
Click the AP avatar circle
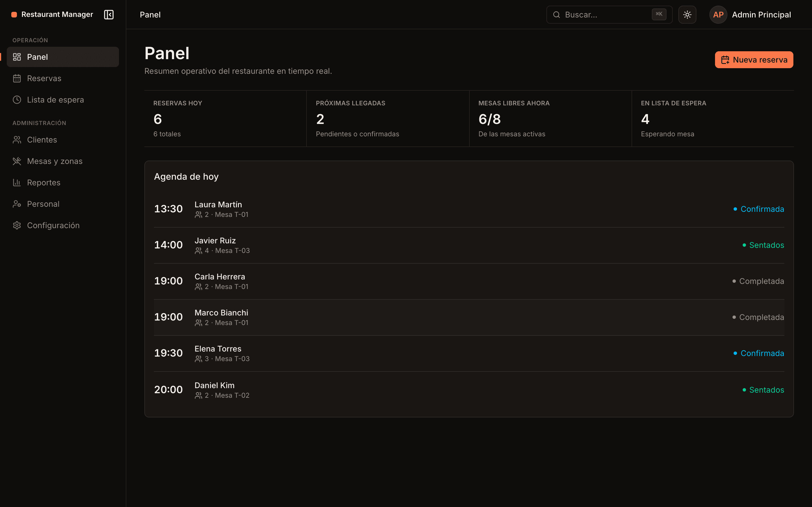click(718, 14)
